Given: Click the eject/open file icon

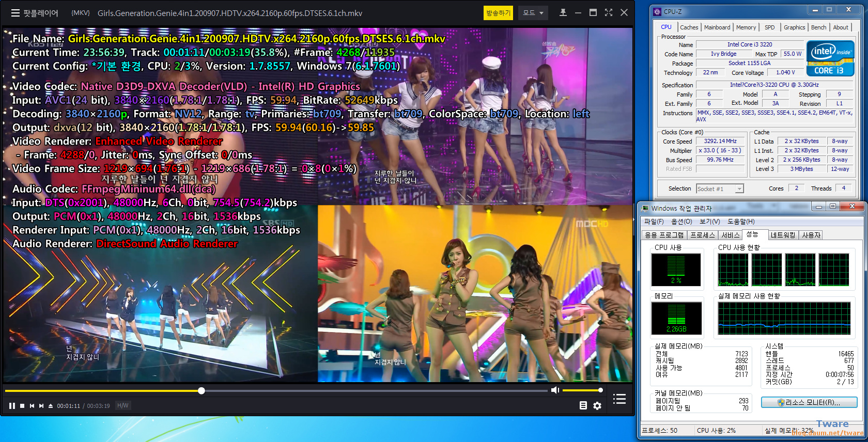Looking at the screenshot, I should point(51,406).
